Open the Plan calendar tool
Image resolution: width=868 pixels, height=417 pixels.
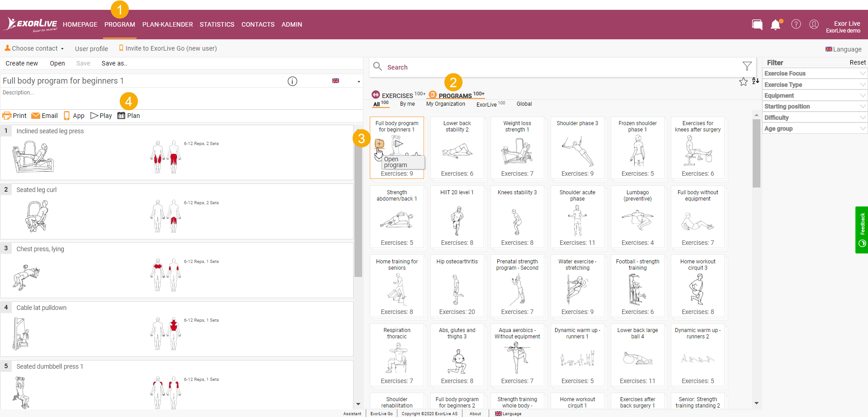coord(129,116)
